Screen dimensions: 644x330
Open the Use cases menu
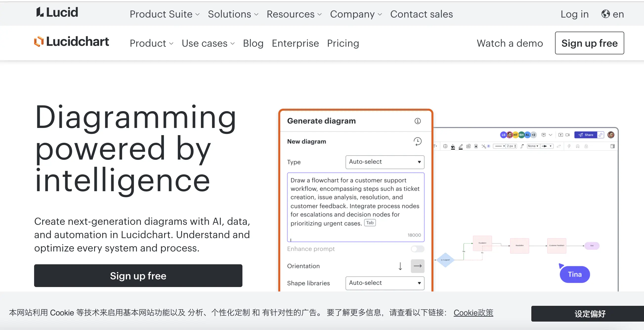[x=208, y=43]
